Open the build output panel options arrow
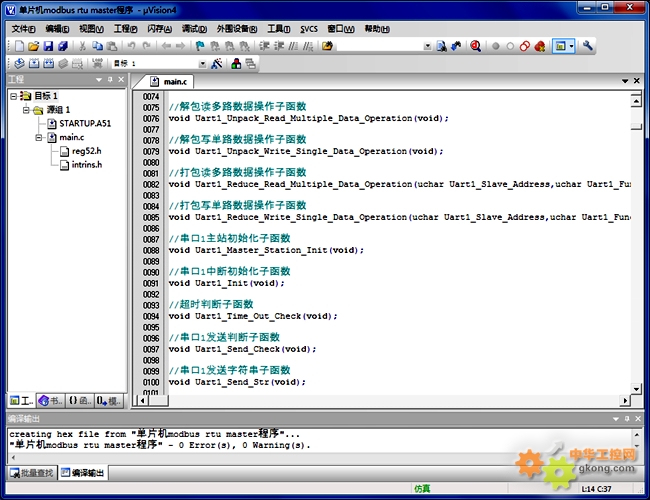 click(616, 419)
